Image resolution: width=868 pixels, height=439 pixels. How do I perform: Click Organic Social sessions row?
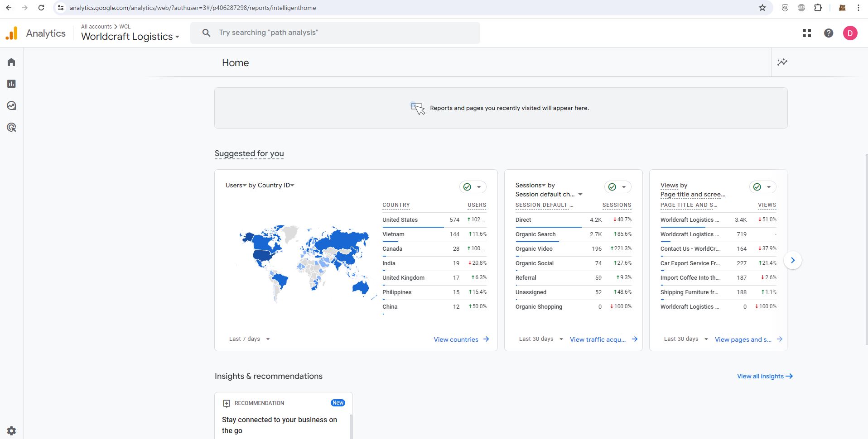point(573,263)
